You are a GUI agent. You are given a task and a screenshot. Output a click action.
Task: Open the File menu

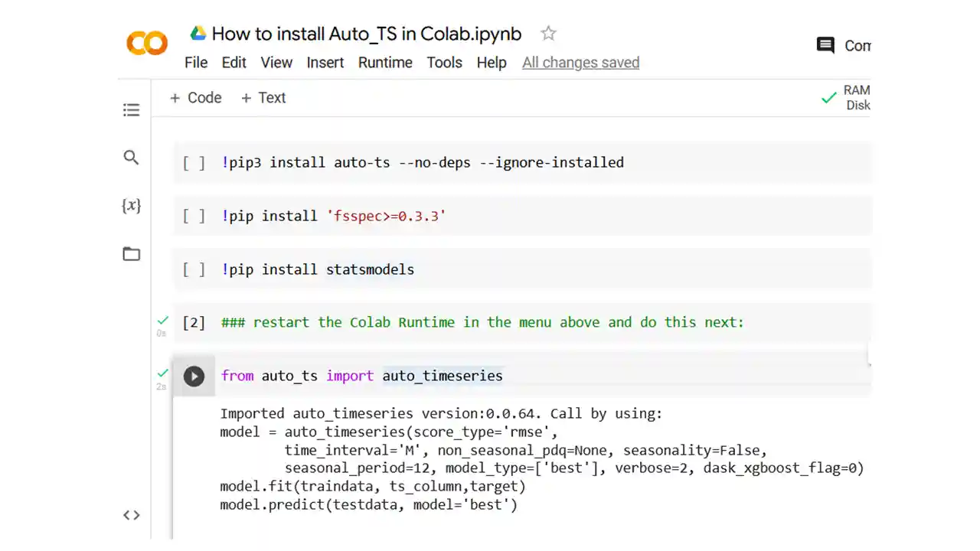pos(196,62)
